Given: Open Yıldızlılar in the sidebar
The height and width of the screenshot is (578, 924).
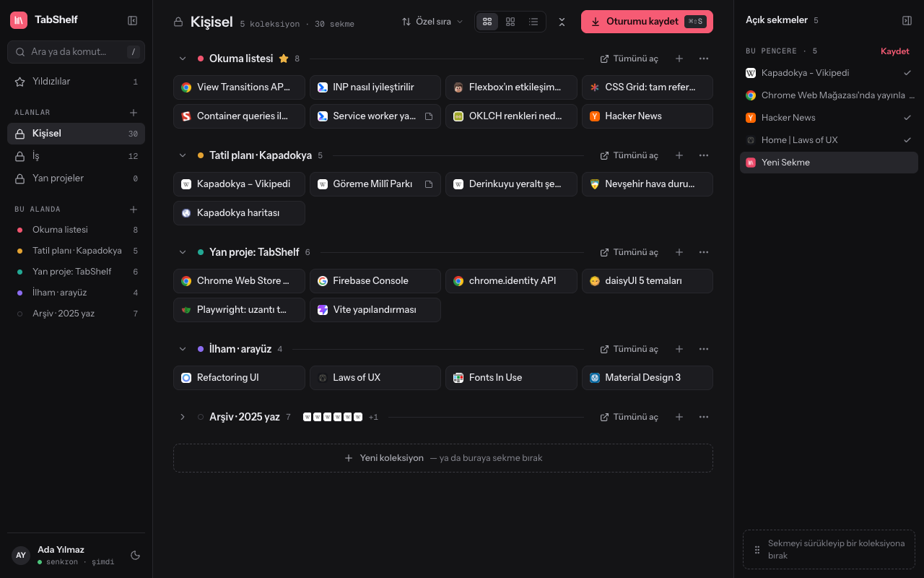Looking at the screenshot, I should pos(76,82).
